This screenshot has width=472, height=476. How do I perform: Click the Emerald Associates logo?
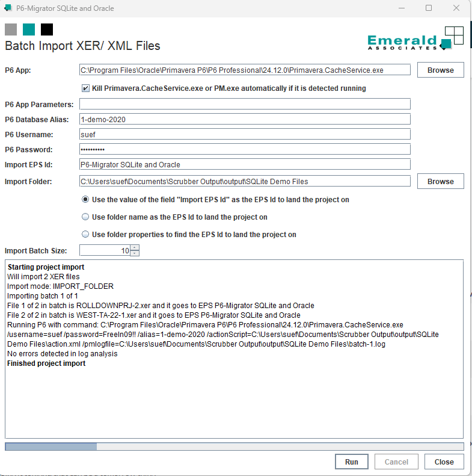(x=415, y=39)
